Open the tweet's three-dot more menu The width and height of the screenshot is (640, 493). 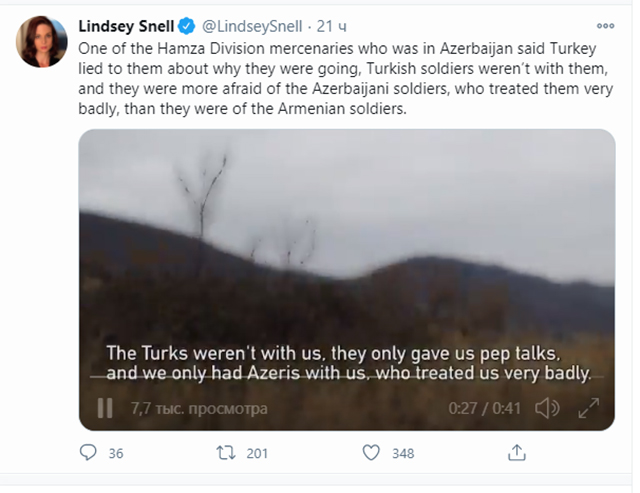(605, 26)
